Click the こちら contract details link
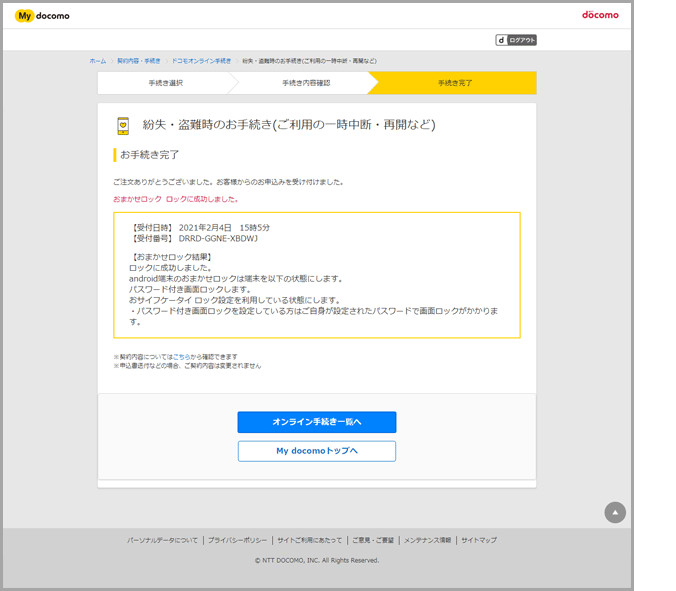676x591 pixels. [x=182, y=357]
